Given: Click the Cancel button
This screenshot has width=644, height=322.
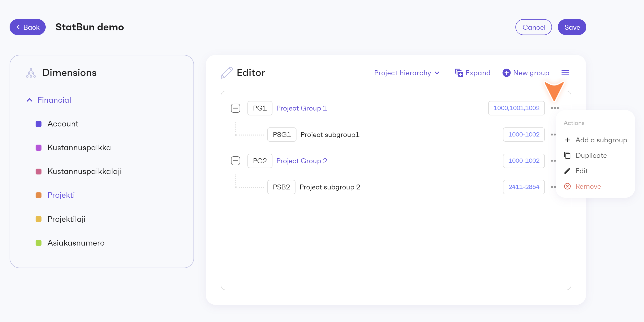Looking at the screenshot, I should click(x=533, y=27).
